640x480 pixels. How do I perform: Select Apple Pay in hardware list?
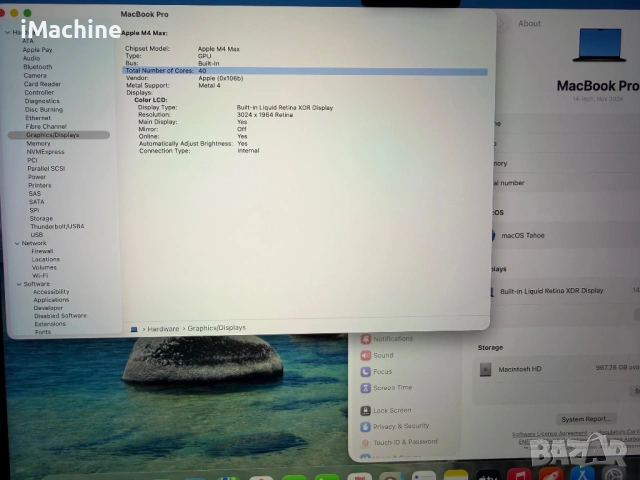[x=37, y=50]
